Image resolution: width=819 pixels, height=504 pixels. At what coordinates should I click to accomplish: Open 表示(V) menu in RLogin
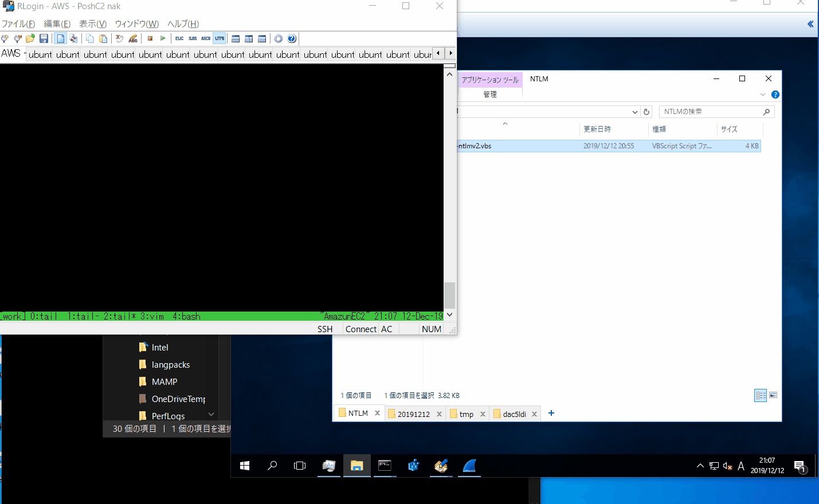[93, 24]
